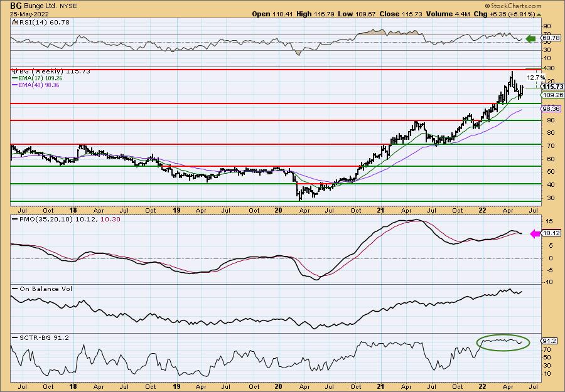
Task: Click the Close 115.73 header value
Action: pyautogui.click(x=401, y=14)
